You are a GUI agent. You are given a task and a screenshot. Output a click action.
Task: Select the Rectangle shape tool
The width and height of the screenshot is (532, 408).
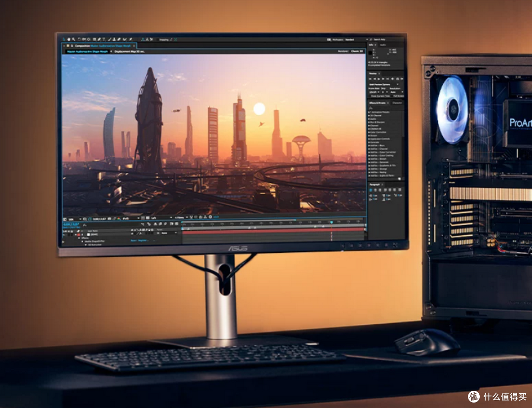94,39
